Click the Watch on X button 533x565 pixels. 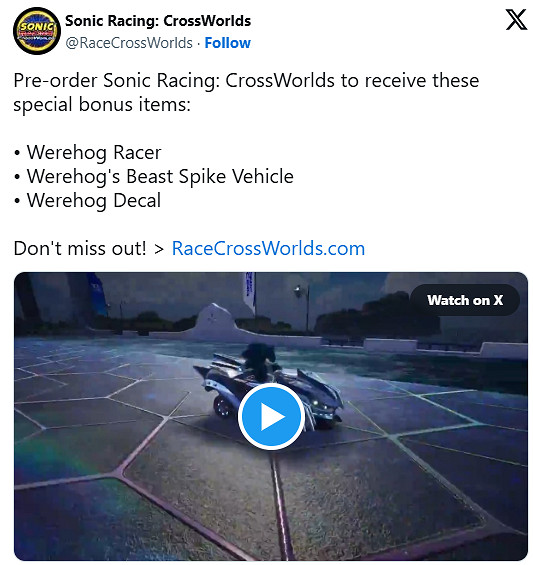tap(465, 300)
